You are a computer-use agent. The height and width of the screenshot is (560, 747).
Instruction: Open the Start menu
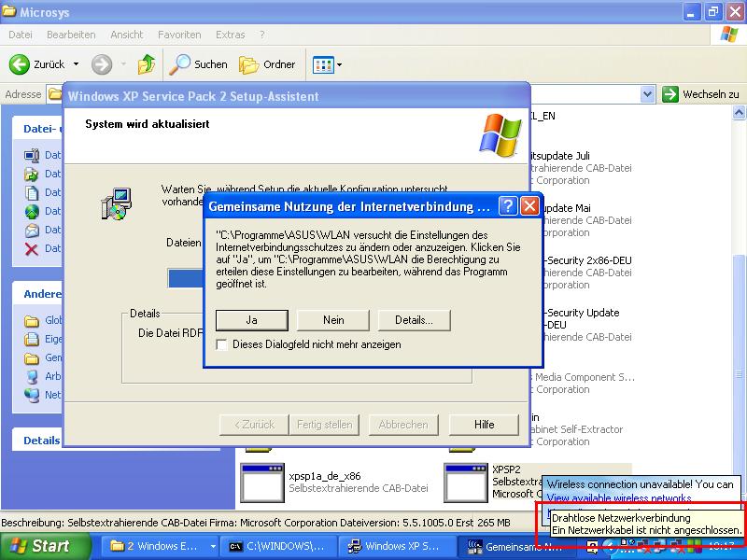click(x=44, y=546)
